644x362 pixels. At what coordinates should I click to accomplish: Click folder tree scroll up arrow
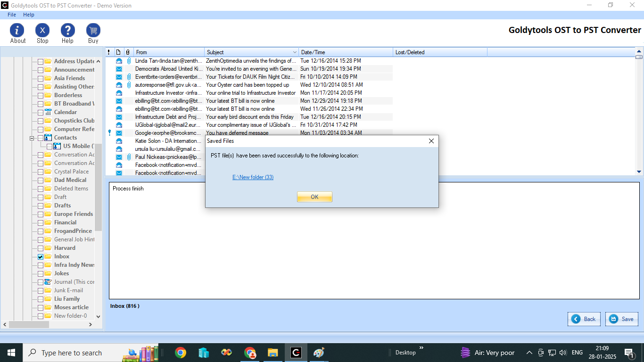tap(99, 61)
